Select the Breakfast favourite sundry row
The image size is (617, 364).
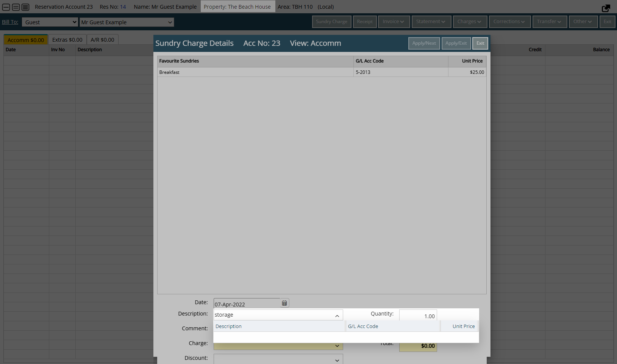point(322,72)
